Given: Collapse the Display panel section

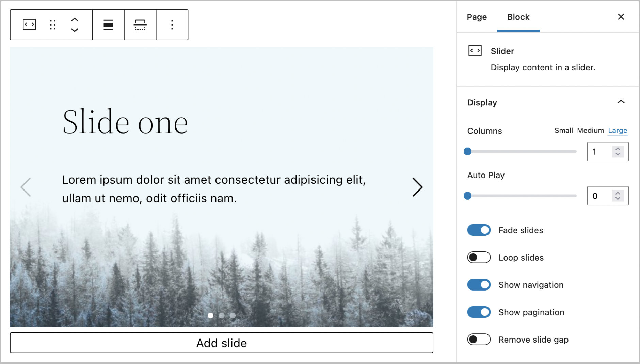Looking at the screenshot, I should tap(621, 102).
